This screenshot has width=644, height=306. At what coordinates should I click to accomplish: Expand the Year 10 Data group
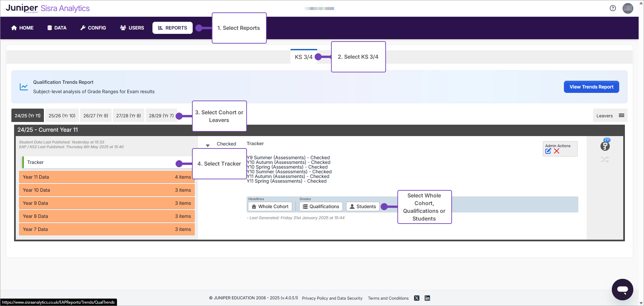point(107,190)
